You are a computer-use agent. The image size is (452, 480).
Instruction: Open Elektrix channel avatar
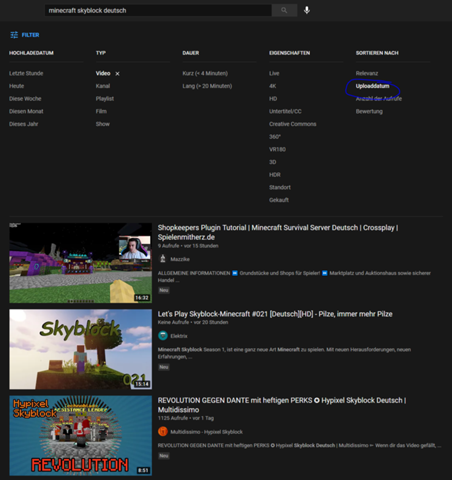click(x=163, y=335)
